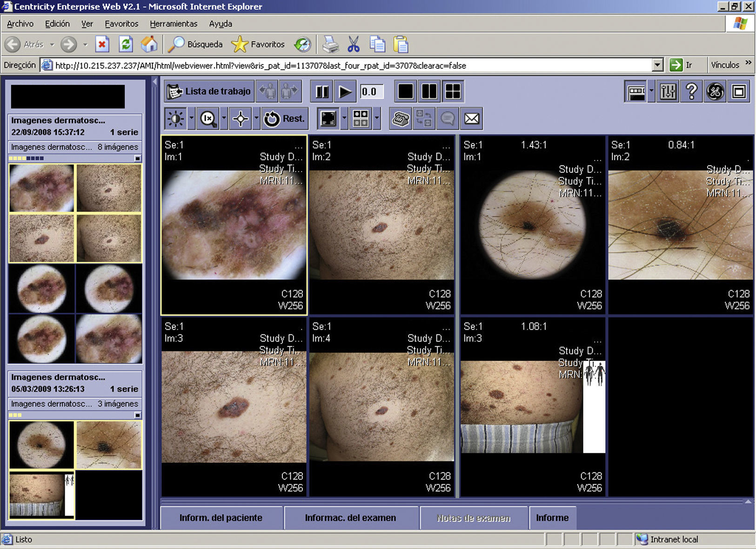The image size is (756, 549).
Task: Expand the zoom tool dropdown arrow
Action: point(224,119)
